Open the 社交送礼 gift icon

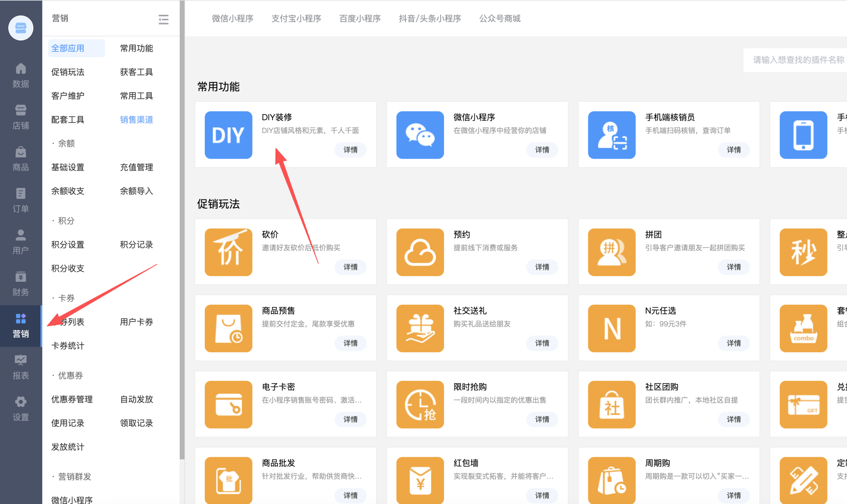click(x=420, y=328)
